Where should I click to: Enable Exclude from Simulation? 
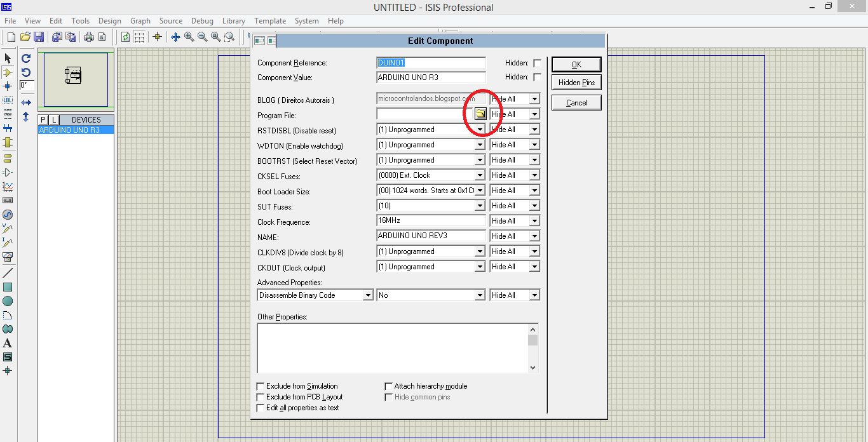tap(261, 386)
